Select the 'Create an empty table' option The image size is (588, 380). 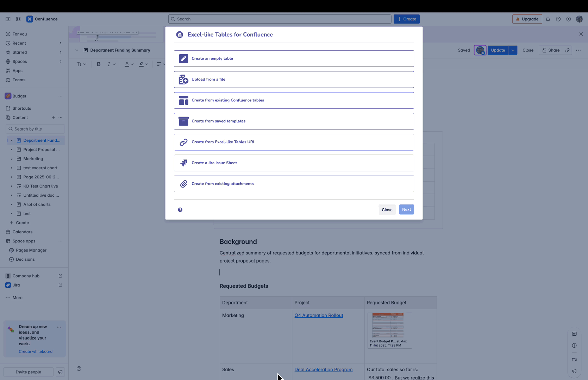coord(294,58)
